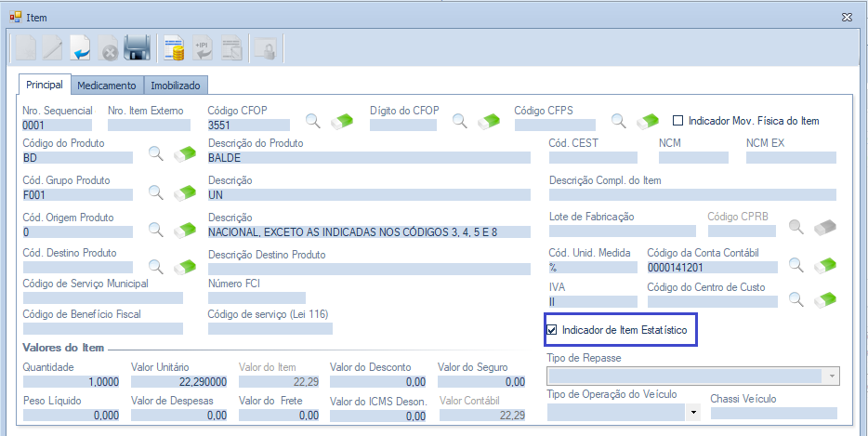Switch to the Principal tab
This screenshot has height=436, width=868.
(45, 85)
